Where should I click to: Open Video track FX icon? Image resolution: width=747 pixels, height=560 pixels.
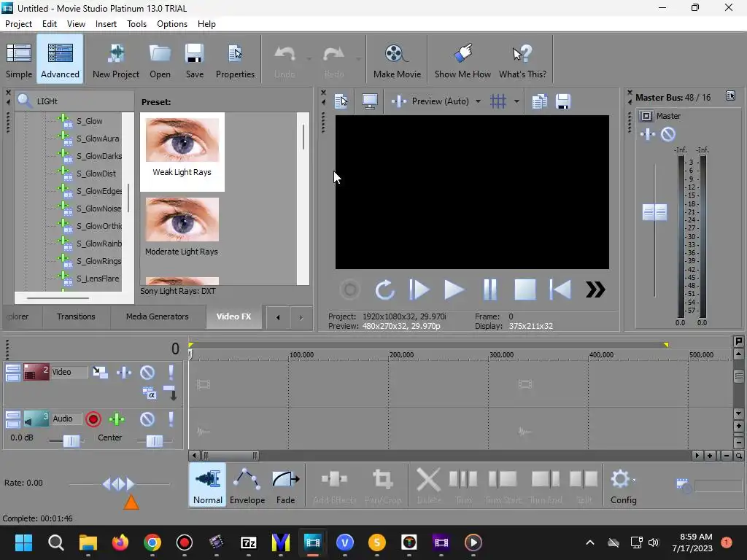click(124, 372)
